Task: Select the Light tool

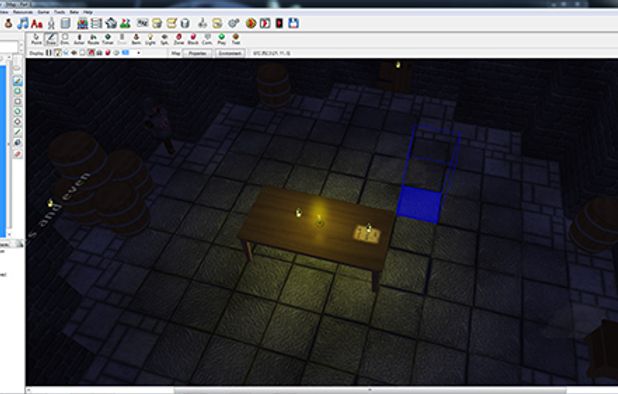Action: coord(150,39)
